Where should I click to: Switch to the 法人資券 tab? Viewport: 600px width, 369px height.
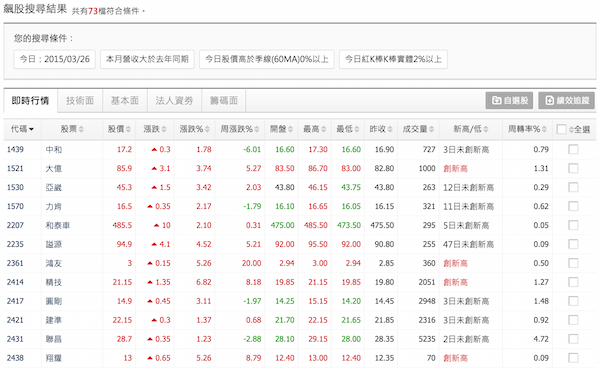[x=174, y=101]
